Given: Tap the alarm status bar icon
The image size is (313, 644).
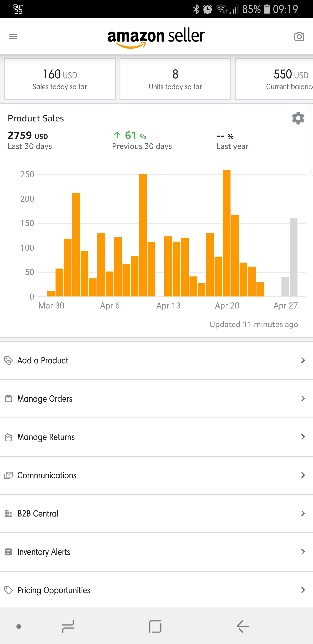Looking at the screenshot, I should coord(207,9).
